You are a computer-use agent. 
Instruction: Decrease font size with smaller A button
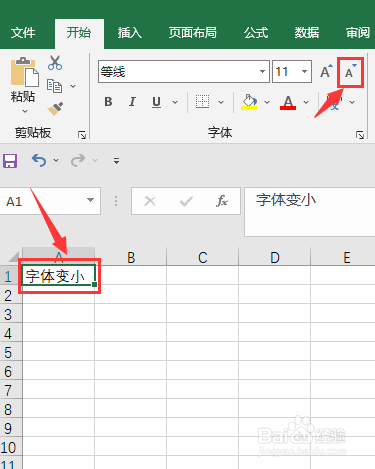(350, 71)
